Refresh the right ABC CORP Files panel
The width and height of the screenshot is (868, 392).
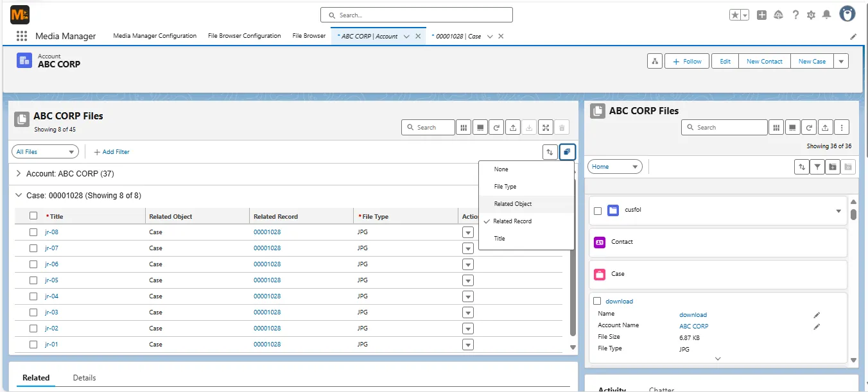coord(810,128)
